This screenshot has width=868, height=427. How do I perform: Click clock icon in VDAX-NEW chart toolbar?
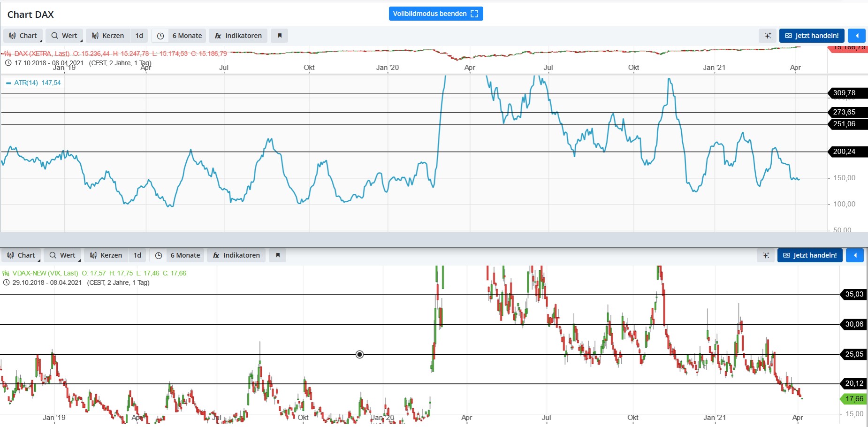(x=159, y=255)
